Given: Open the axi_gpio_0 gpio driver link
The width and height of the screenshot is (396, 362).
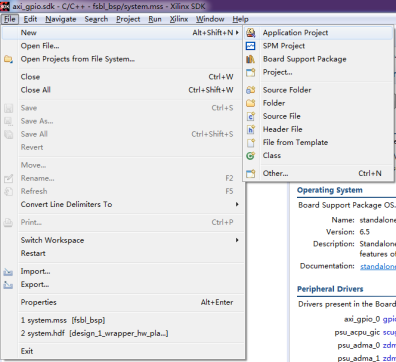Looking at the screenshot, I should [x=389, y=319].
